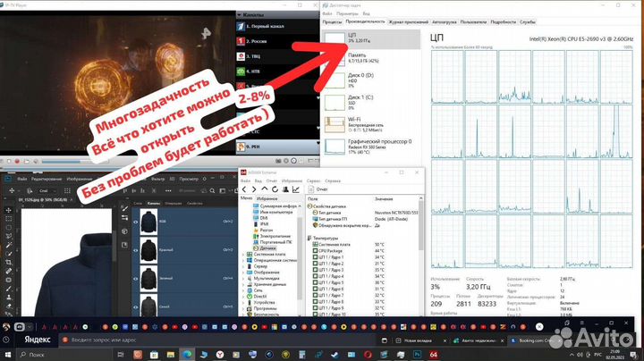The image size is (644, 361).
Task: Open Редактирование menu in Photoshop
Action: click(x=47, y=179)
